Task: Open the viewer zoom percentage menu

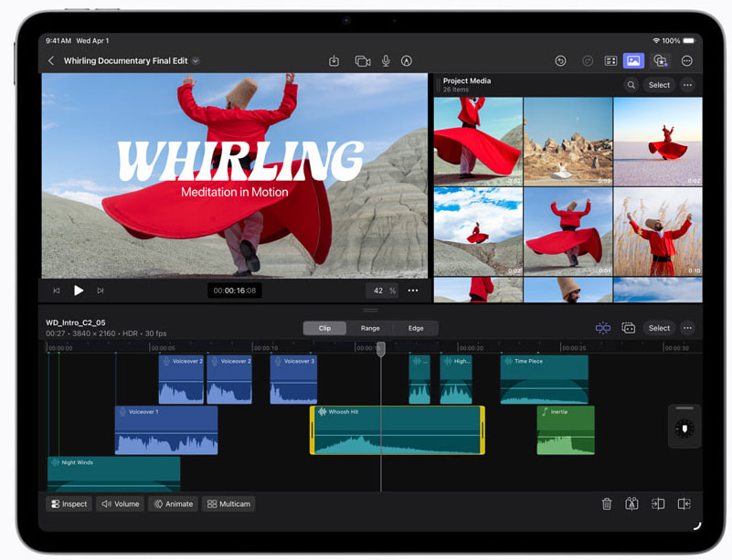Action: coord(383,291)
